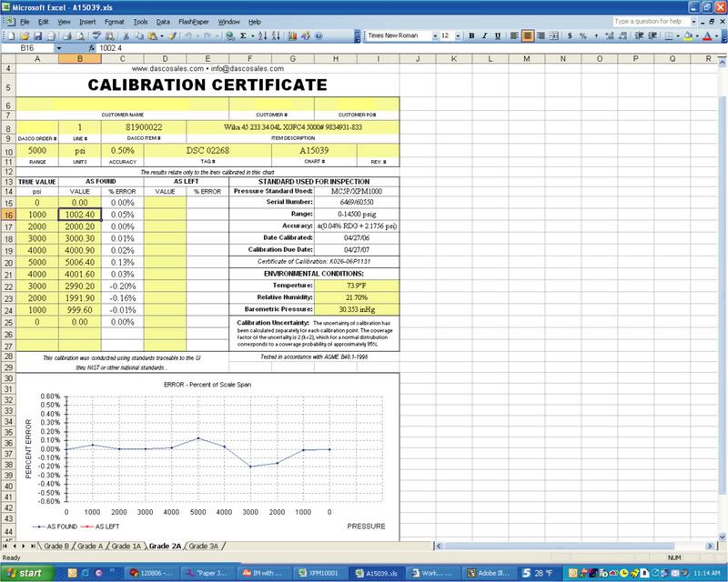This screenshot has height=582, width=728.
Task: Open the Fill Color bucket swatch
Action: [689, 36]
